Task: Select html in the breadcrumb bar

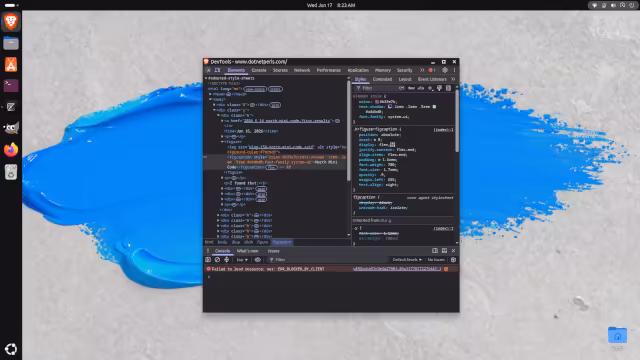Action: pos(209,242)
